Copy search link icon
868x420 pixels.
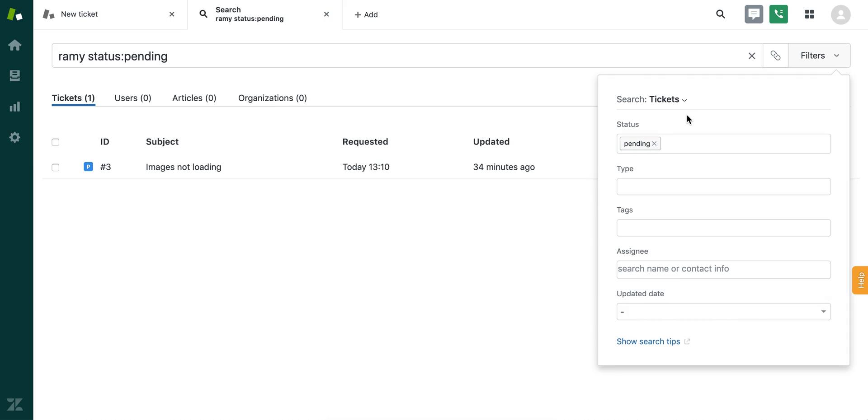[775, 56]
